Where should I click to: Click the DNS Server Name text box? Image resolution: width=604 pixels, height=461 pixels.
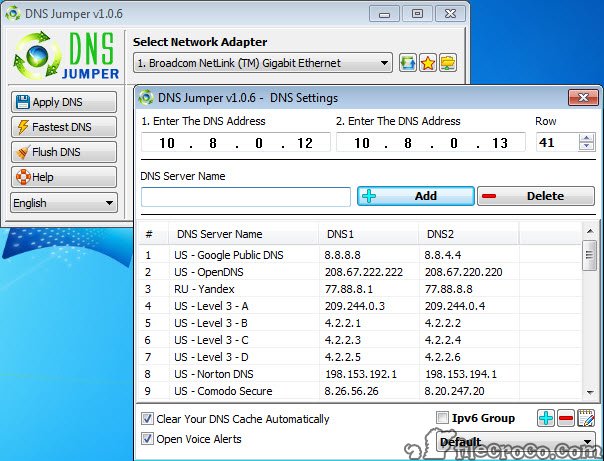pos(246,197)
